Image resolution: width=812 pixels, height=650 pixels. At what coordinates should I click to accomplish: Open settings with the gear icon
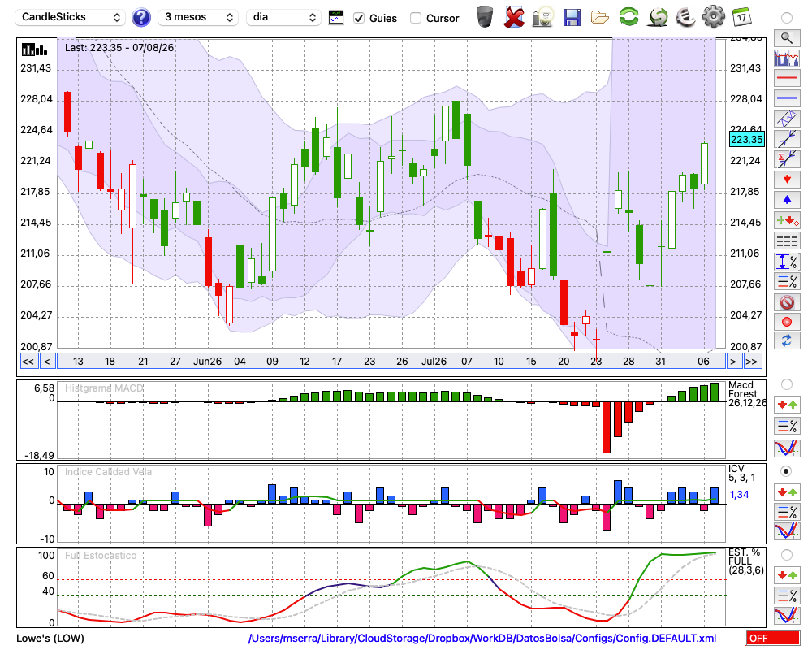click(x=713, y=17)
